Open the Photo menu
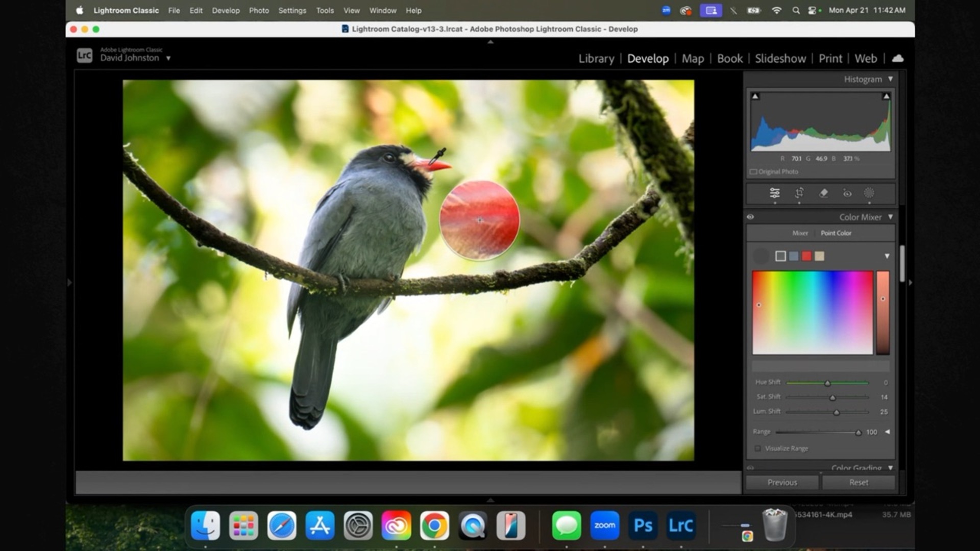The width and height of the screenshot is (980, 551). (259, 10)
